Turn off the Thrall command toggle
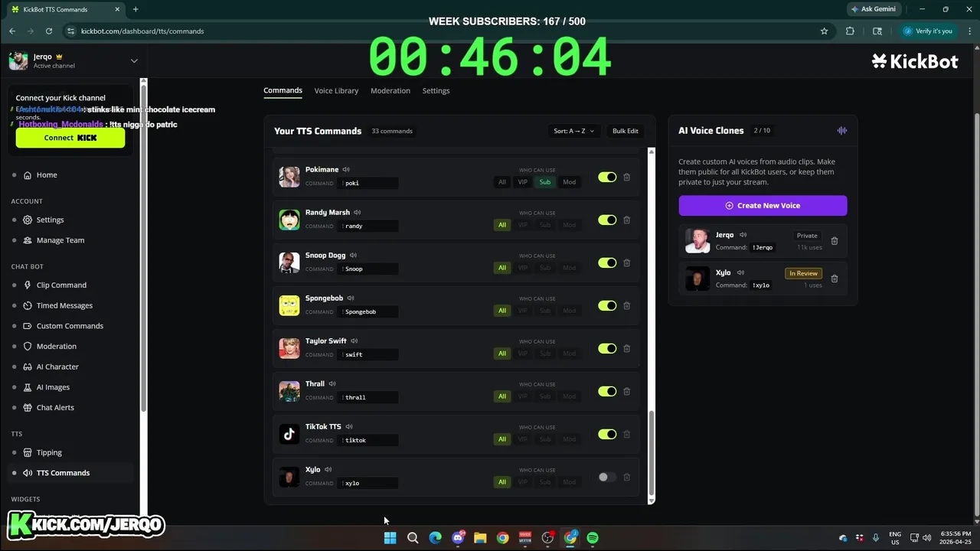The height and width of the screenshot is (551, 980). [x=607, y=392]
